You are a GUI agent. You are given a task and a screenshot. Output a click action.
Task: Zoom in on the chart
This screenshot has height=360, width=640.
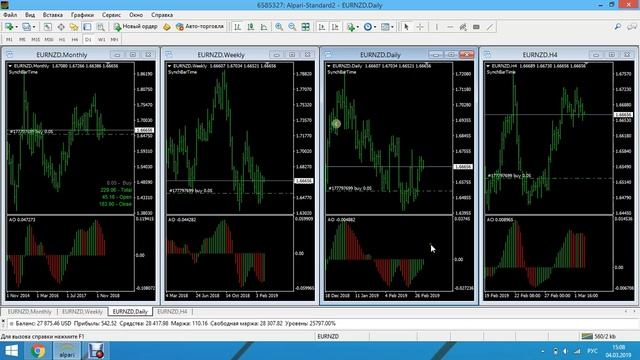click(x=279, y=27)
